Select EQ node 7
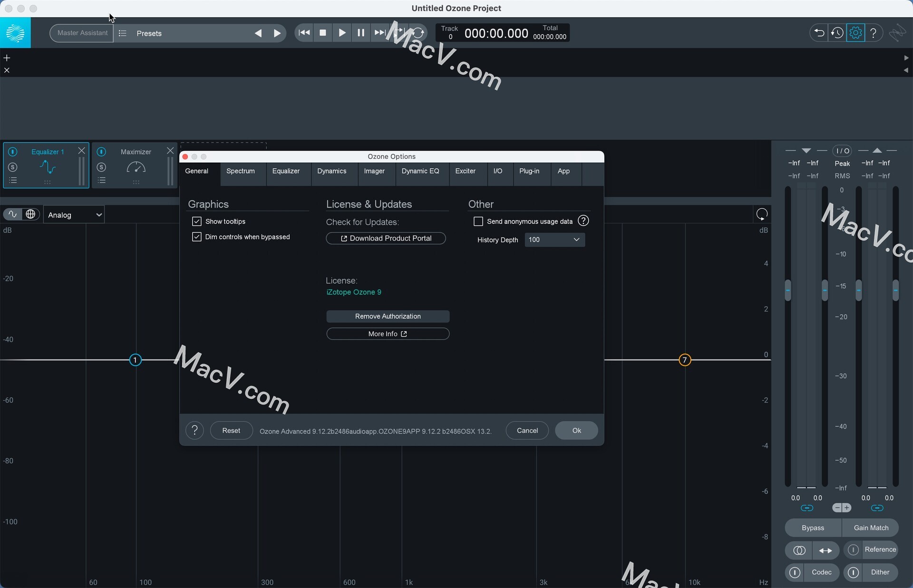 (x=684, y=360)
